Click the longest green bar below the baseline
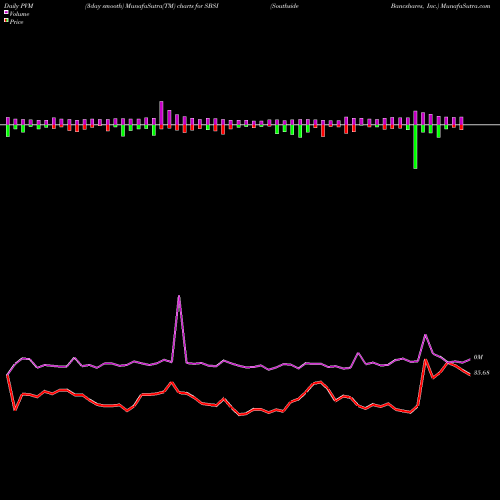This screenshot has height=500, width=500. 415,147
